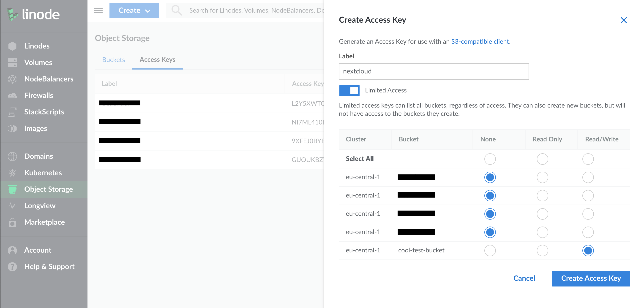Select Read Only for cool-test-bucket

542,251
